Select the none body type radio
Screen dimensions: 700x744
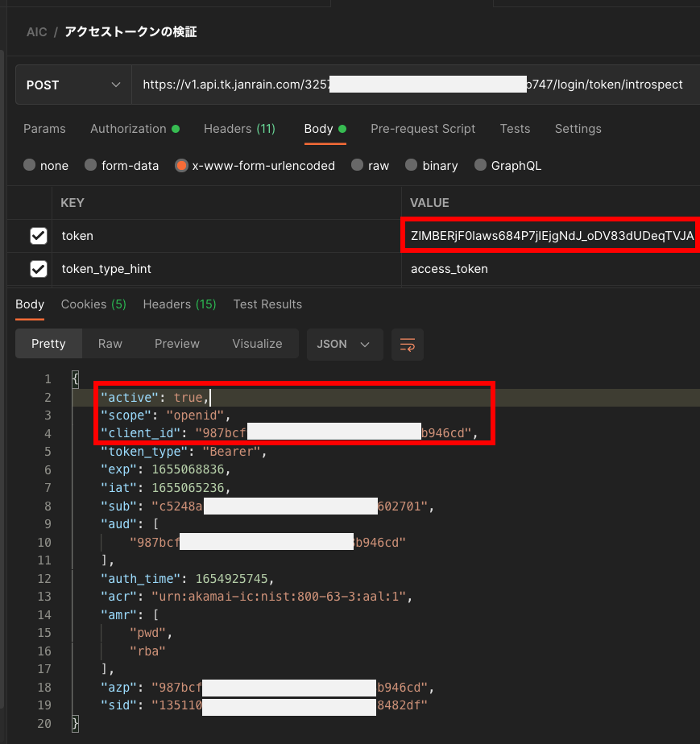[30, 165]
